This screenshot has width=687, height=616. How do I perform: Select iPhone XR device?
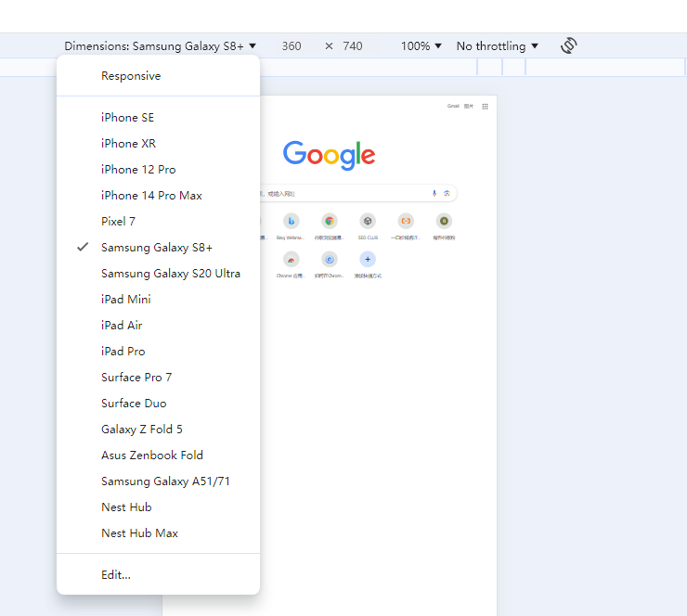pos(158,143)
